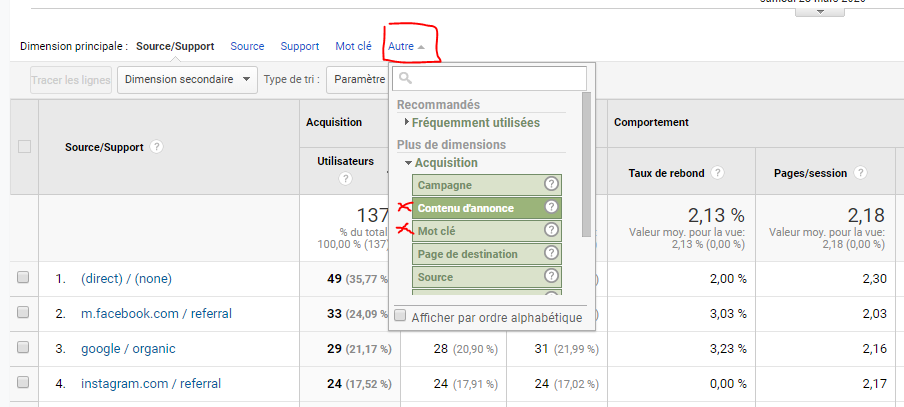Focus the dimension search field
The width and height of the screenshot is (904, 407).
[489, 78]
